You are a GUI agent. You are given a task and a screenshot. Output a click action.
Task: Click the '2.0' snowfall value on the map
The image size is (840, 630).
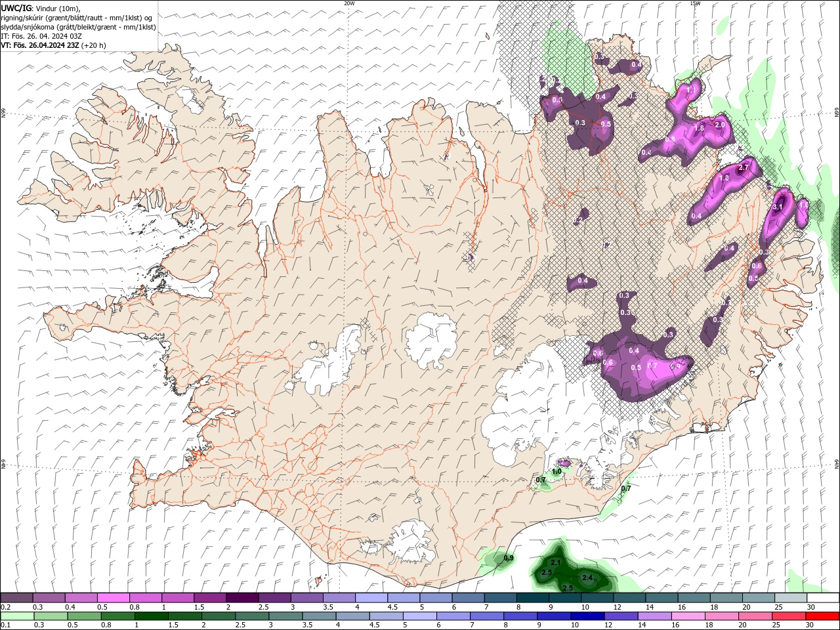(719, 125)
